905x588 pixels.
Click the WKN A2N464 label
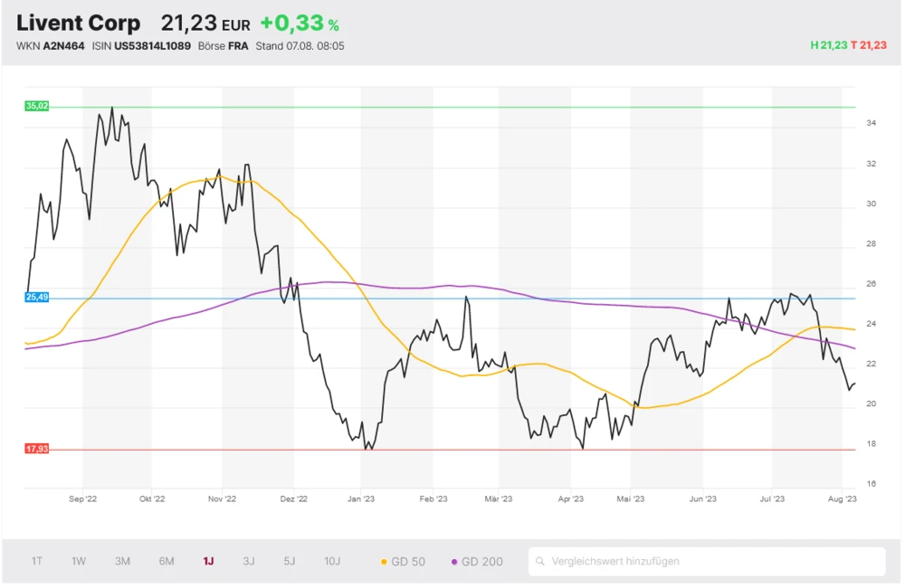pyautogui.click(x=51, y=46)
